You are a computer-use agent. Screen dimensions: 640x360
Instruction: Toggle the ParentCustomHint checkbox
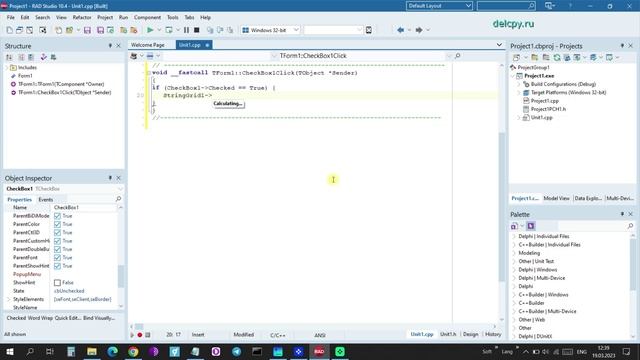pyautogui.click(x=58, y=241)
